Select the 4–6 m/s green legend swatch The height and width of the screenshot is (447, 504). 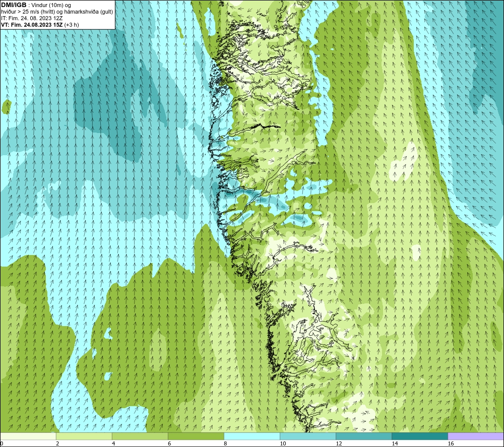[x=140, y=436]
